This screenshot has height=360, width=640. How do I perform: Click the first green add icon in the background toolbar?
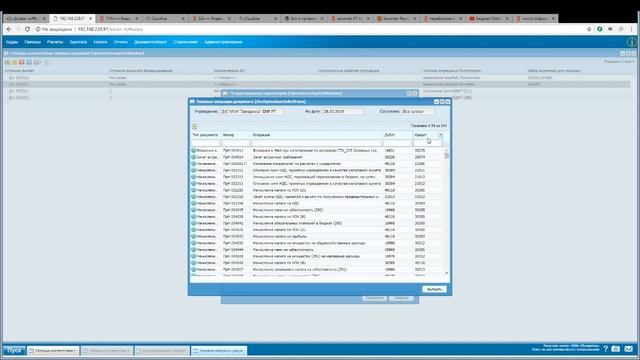tap(7, 62)
